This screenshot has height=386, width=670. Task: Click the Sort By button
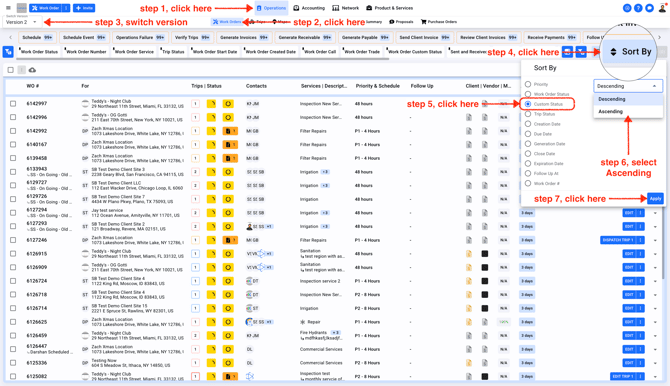click(630, 52)
